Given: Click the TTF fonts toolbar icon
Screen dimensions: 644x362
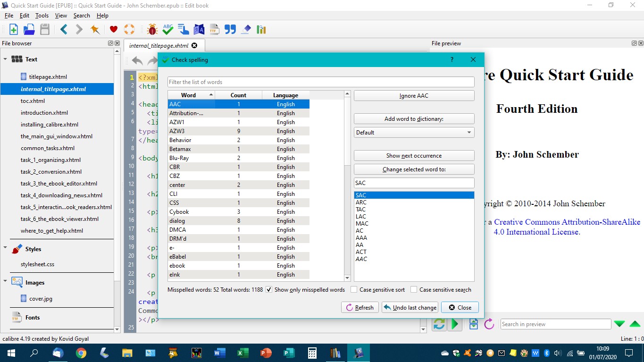Looking at the screenshot, I should point(214,29).
